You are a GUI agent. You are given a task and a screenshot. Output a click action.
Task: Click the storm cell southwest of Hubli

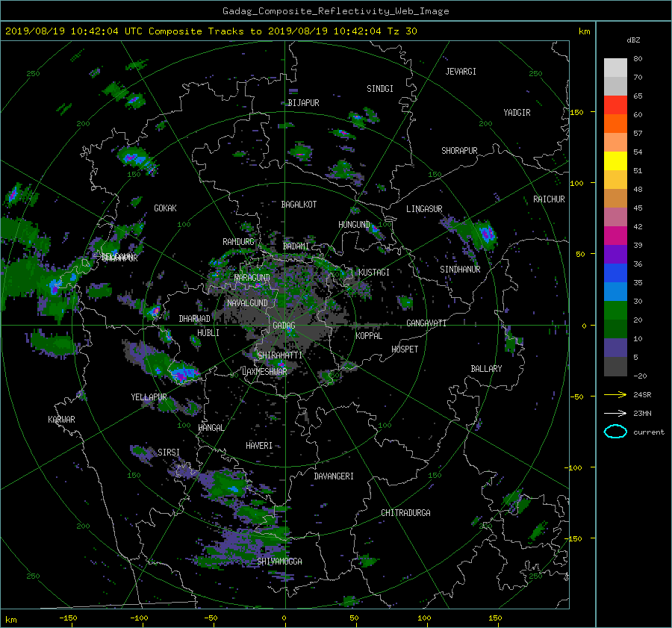[x=184, y=372]
